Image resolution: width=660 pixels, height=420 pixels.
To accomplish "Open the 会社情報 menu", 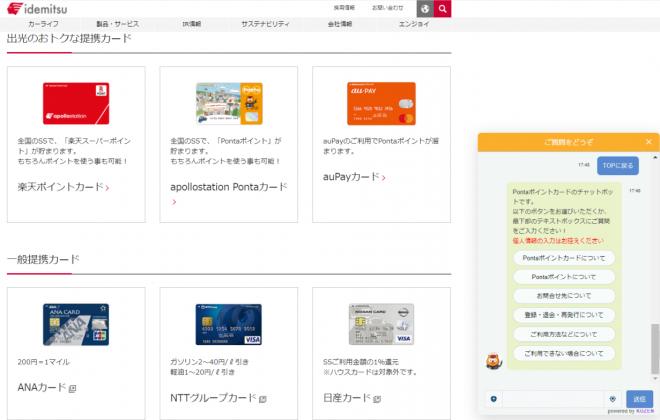I will pos(340,24).
